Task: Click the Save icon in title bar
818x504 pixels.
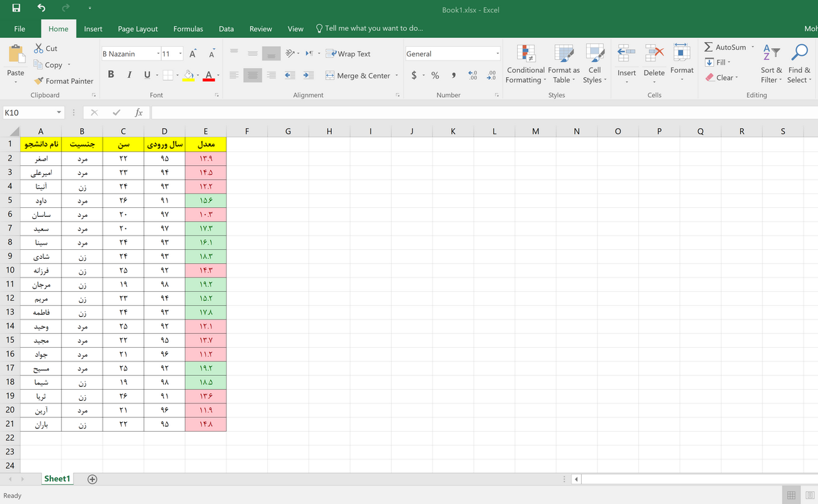Action: (16, 8)
